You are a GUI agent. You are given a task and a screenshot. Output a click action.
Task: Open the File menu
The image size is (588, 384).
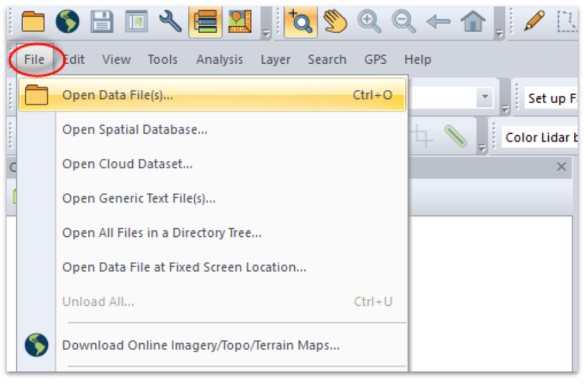34,60
